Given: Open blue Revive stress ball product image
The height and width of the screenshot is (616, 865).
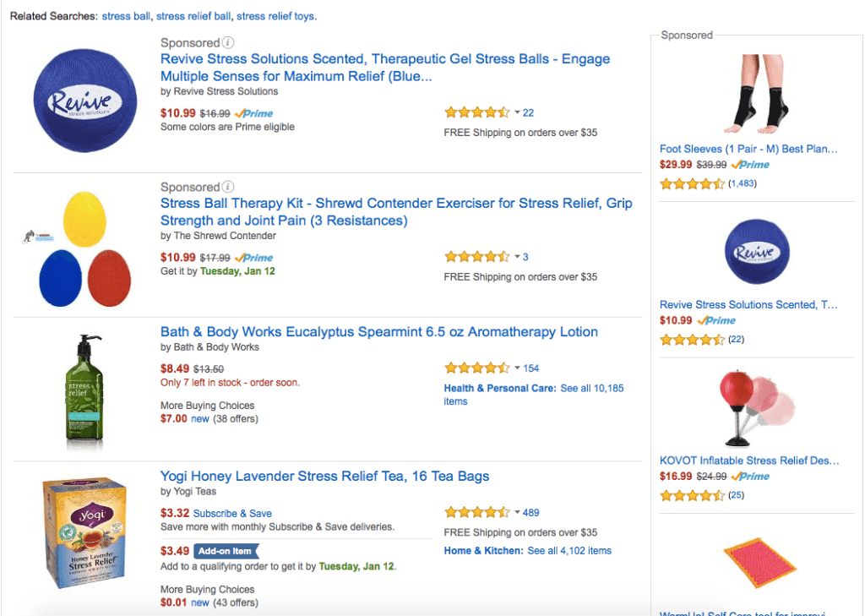Looking at the screenshot, I should pyautogui.click(x=85, y=100).
